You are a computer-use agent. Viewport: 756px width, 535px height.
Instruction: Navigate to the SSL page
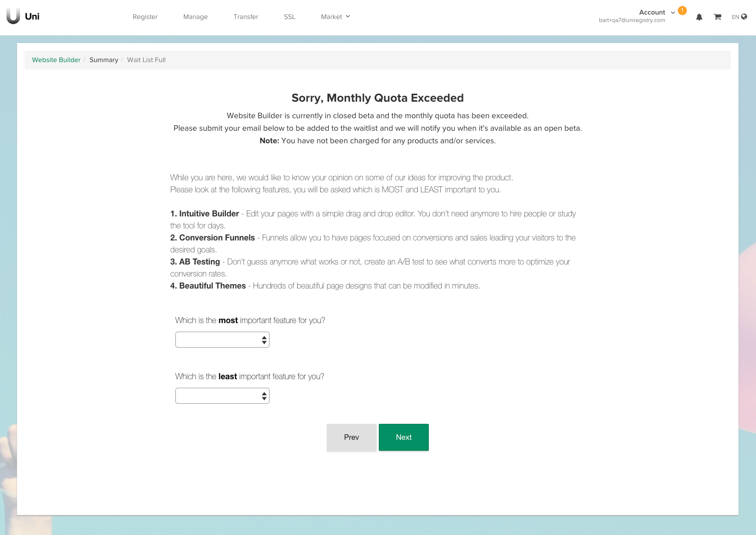[x=290, y=17]
